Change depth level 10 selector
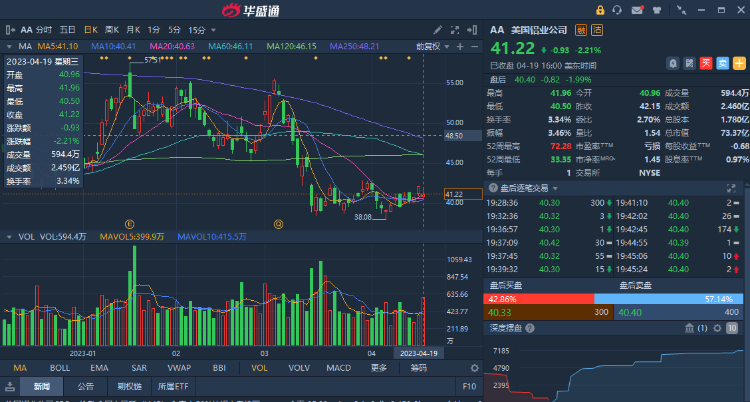 pos(732,328)
